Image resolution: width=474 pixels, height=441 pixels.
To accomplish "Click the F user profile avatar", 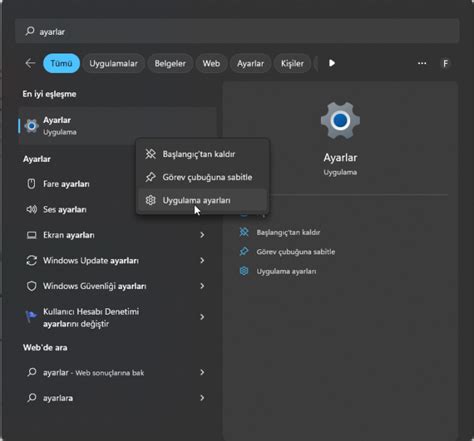I will (445, 63).
